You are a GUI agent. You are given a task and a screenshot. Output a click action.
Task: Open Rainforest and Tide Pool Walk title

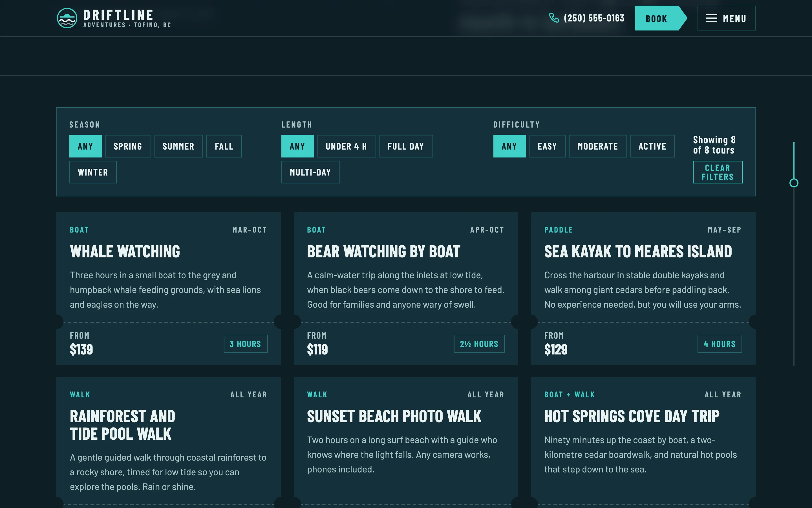(x=122, y=425)
